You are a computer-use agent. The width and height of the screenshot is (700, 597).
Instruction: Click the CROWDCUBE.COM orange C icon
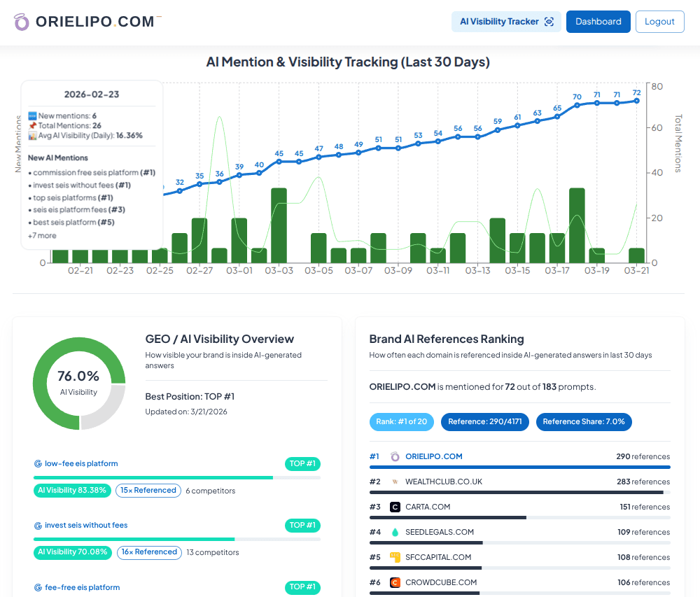tap(394, 582)
